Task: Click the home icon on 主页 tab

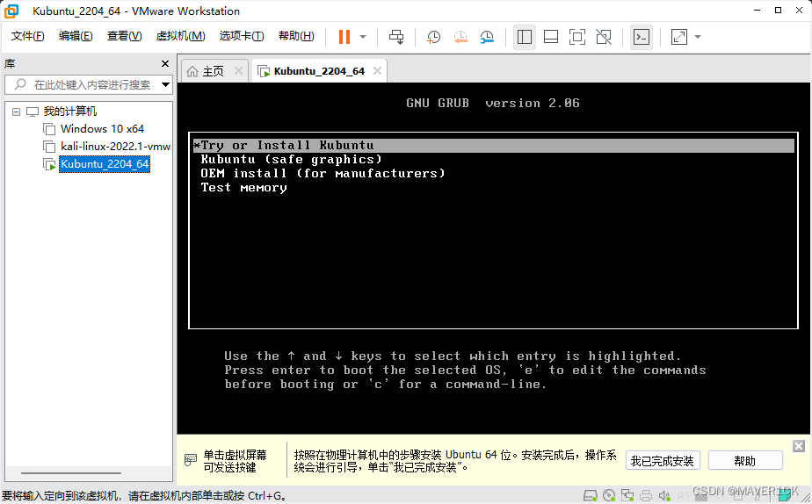Action: pyautogui.click(x=192, y=71)
